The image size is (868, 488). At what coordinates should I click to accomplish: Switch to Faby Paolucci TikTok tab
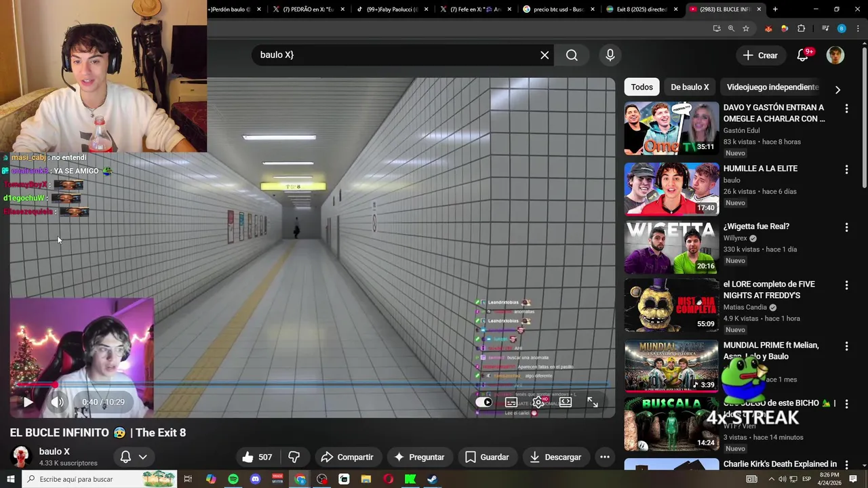tap(392, 9)
